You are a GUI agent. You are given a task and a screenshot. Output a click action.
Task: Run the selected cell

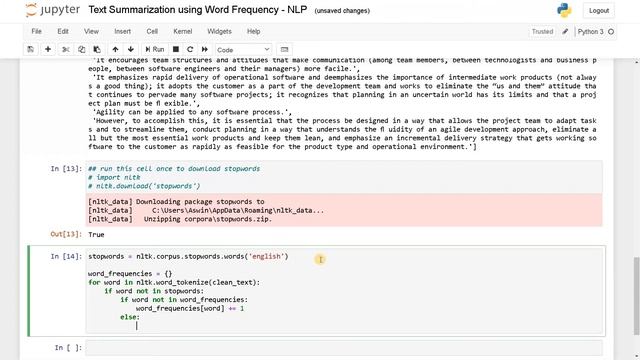155,49
